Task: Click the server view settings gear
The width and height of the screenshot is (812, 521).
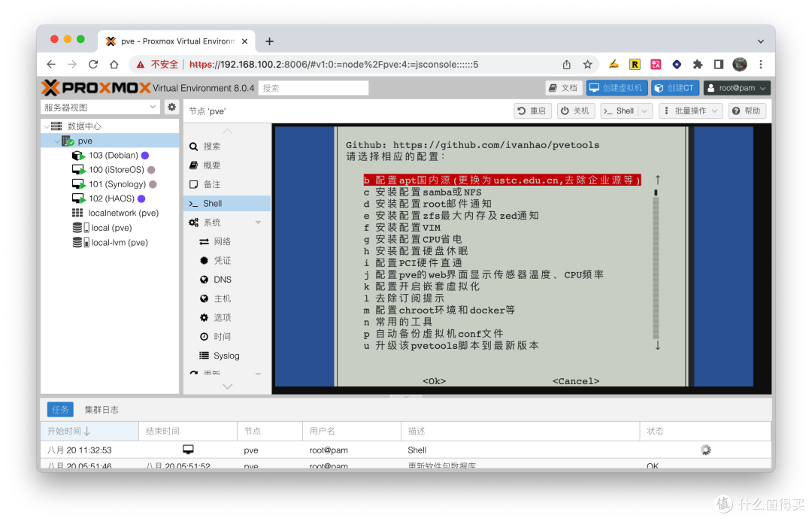Action: click(x=171, y=108)
